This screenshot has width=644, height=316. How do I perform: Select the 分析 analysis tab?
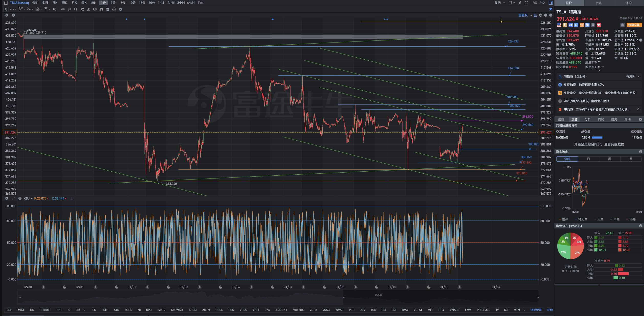588,119
